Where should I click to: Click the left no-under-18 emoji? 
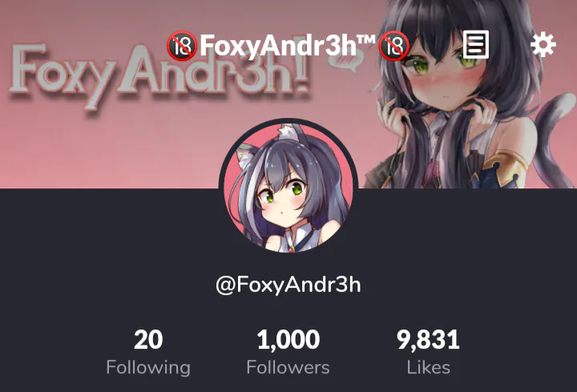click(x=182, y=46)
